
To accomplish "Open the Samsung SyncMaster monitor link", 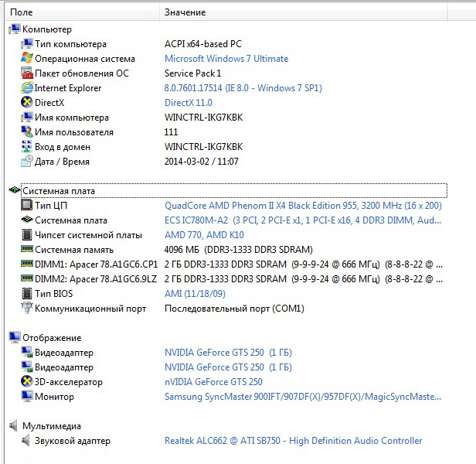I will coord(303,397).
